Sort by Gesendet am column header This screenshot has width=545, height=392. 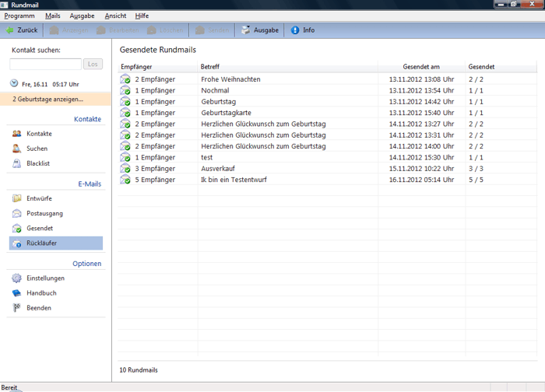(x=421, y=67)
